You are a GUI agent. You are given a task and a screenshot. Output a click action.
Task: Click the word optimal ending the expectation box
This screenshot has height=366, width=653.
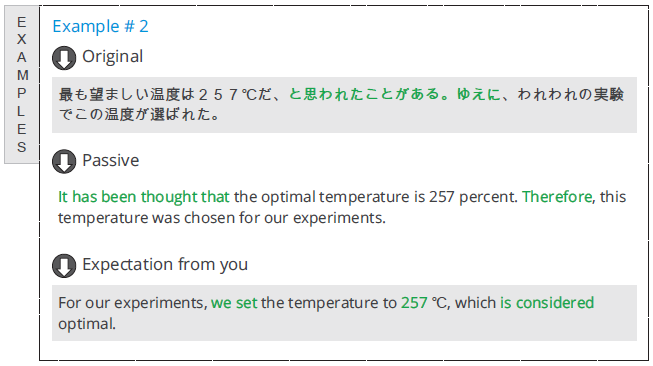point(87,324)
